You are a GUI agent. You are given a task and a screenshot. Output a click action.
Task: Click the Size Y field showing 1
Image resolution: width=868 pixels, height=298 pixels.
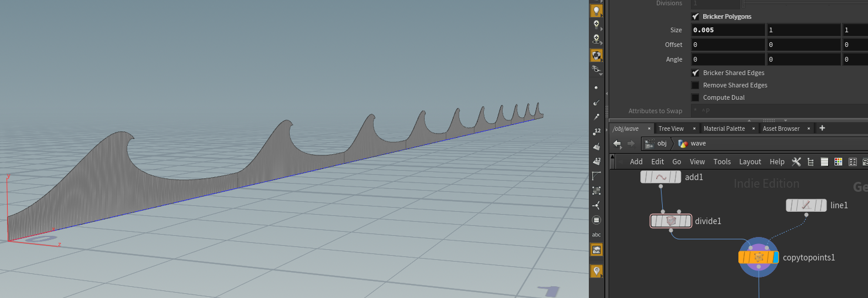tap(803, 30)
